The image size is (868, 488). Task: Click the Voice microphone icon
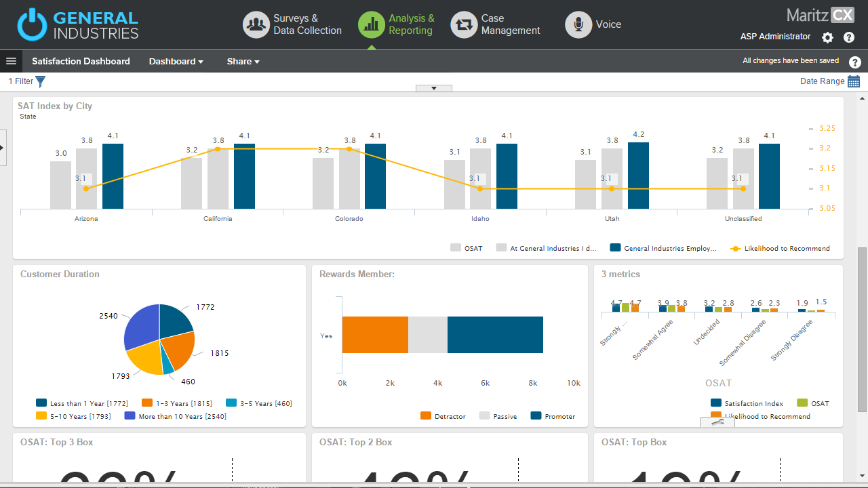coord(578,25)
